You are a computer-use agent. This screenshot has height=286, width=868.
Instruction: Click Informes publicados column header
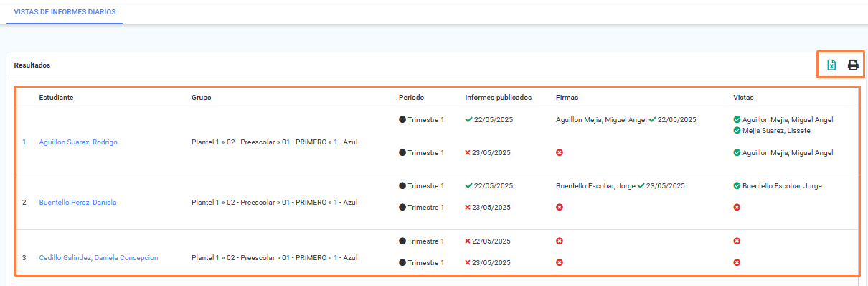click(x=498, y=97)
